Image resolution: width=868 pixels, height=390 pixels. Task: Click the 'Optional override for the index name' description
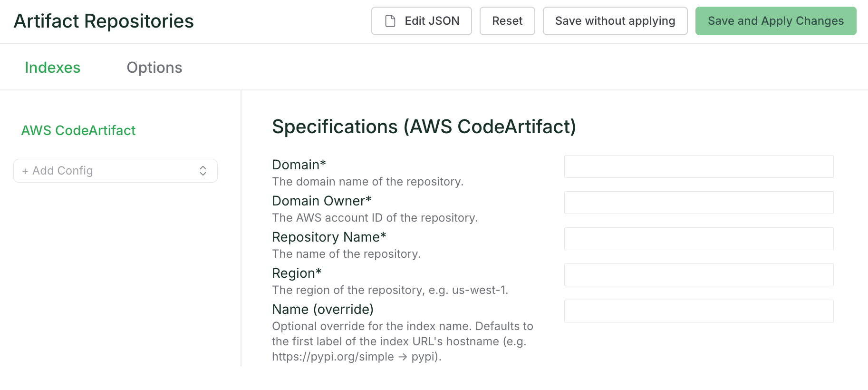tap(403, 341)
